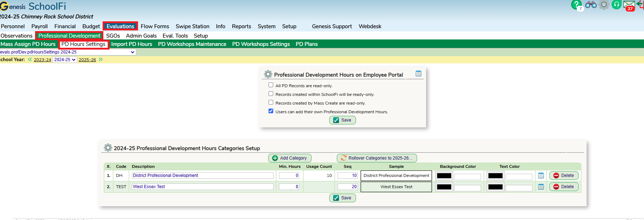The image size is (644, 220).
Task: Open the Personnel menu
Action: click(13, 26)
